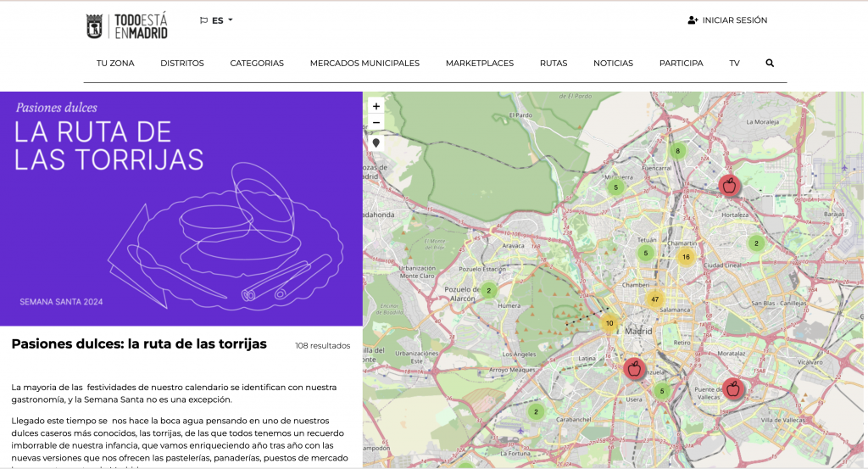The width and height of the screenshot is (868, 469).
Task: Open the Categorias menu item
Action: coord(257,63)
